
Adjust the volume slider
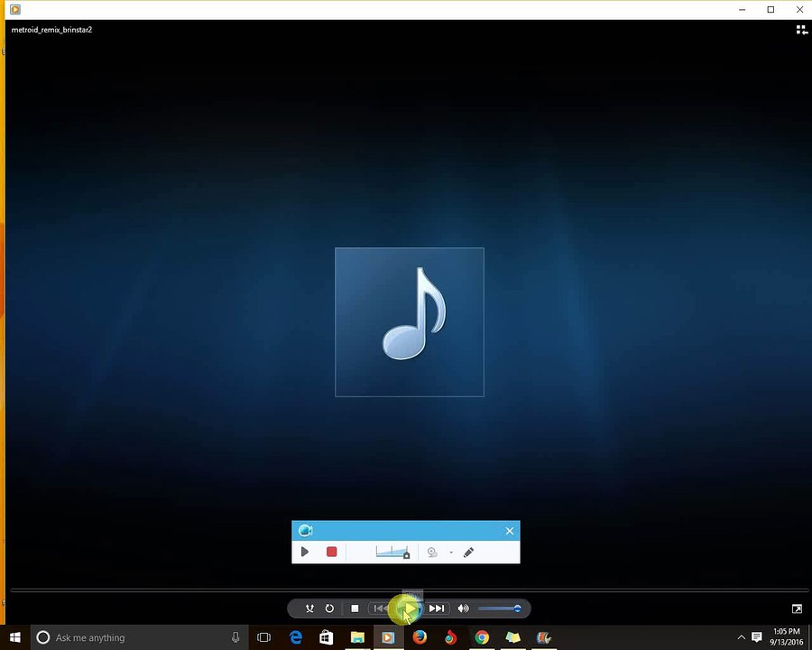pos(500,608)
